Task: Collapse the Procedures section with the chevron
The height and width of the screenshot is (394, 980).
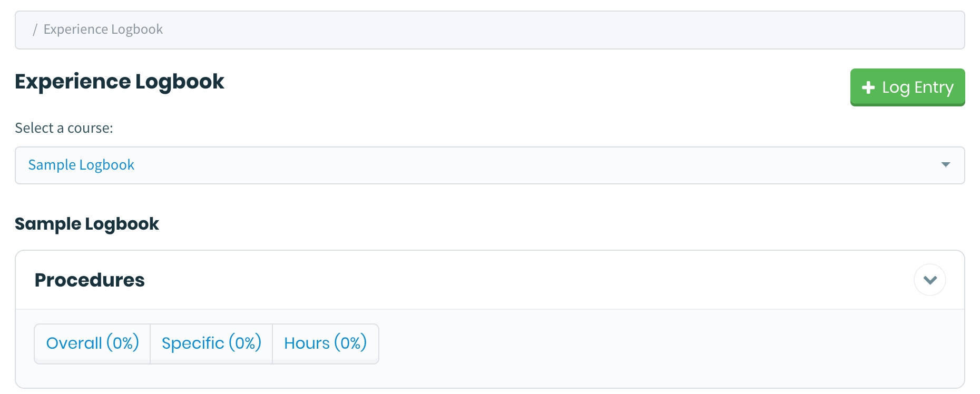Action: [930, 280]
